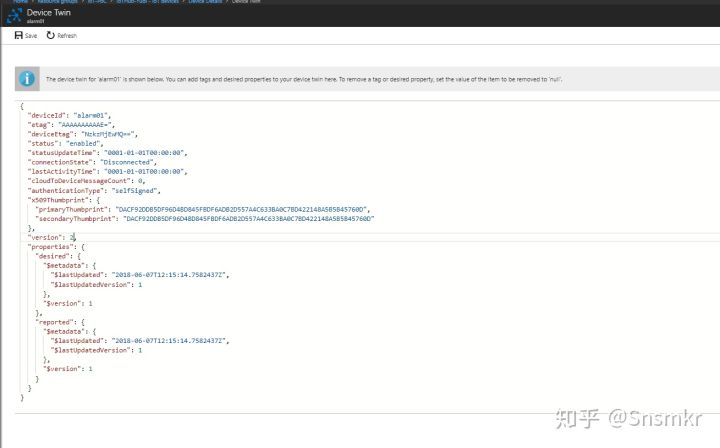Viewport: 720px width, 448px height.
Task: Click the "deviceId": "alarm01" line
Action: tap(69, 115)
